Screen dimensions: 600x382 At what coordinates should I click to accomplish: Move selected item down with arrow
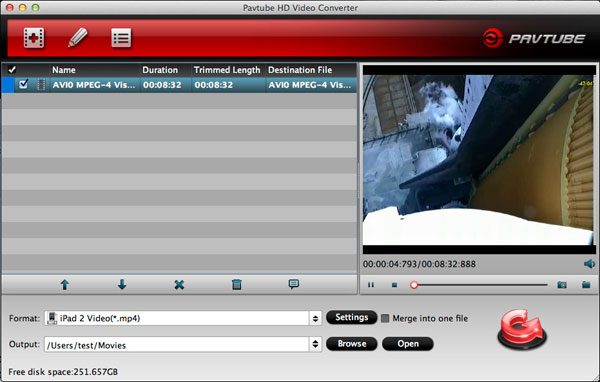tap(122, 285)
